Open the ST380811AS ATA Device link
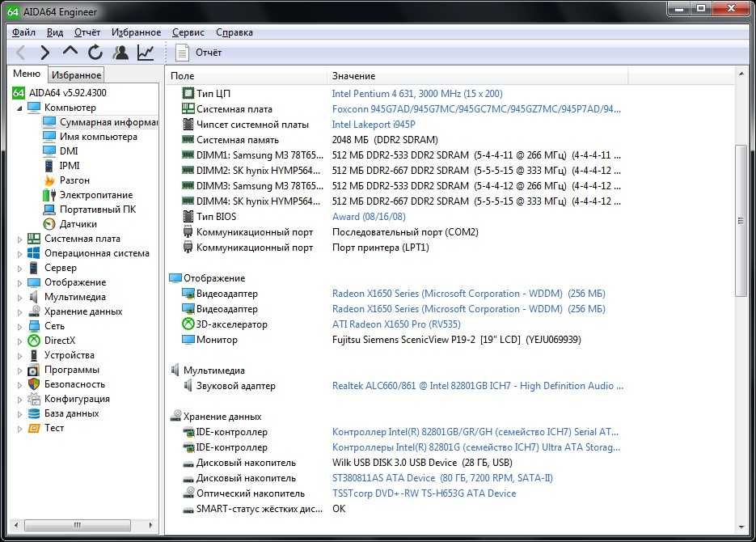Image resolution: width=756 pixels, height=542 pixels. (x=442, y=478)
